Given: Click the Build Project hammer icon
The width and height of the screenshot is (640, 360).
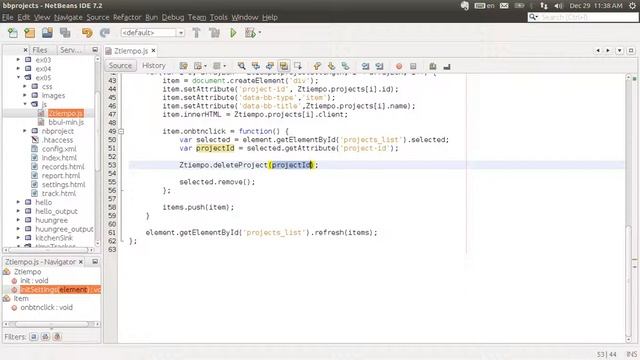Looking at the screenshot, I should point(196,33).
